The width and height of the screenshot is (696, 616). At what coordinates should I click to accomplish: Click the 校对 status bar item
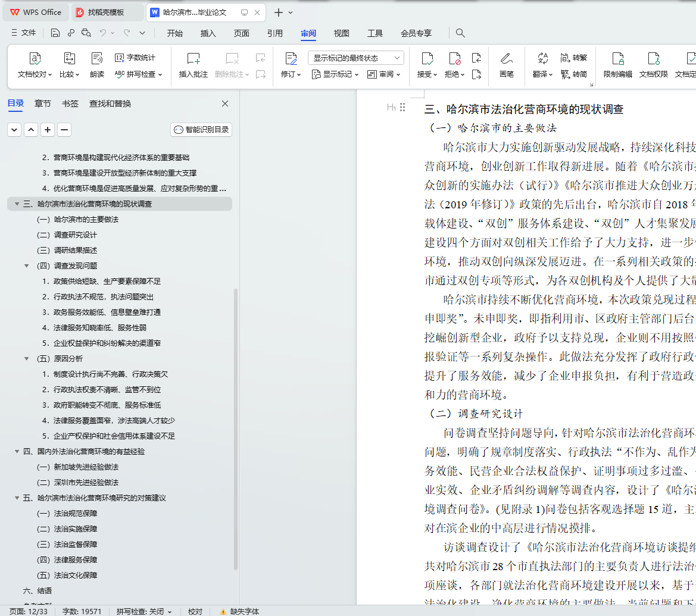195,612
